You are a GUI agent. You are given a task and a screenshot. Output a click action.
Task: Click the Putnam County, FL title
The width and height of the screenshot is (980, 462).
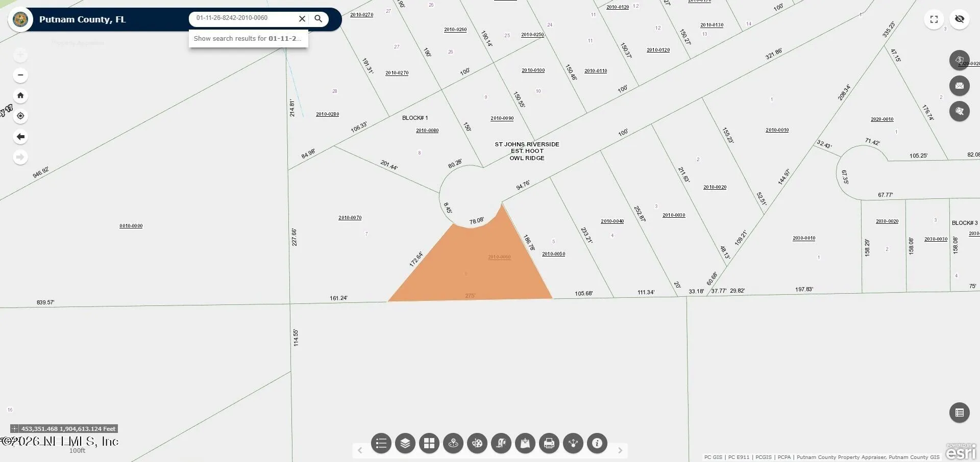point(82,19)
